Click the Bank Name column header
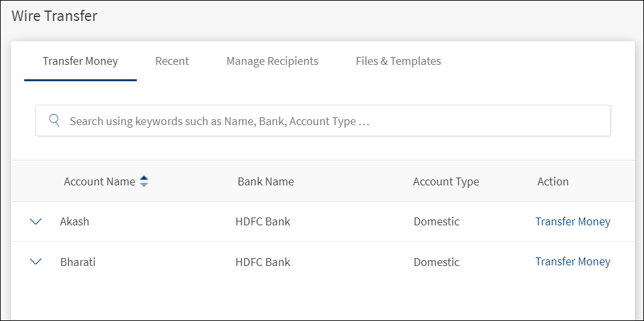644x321 pixels. point(266,181)
